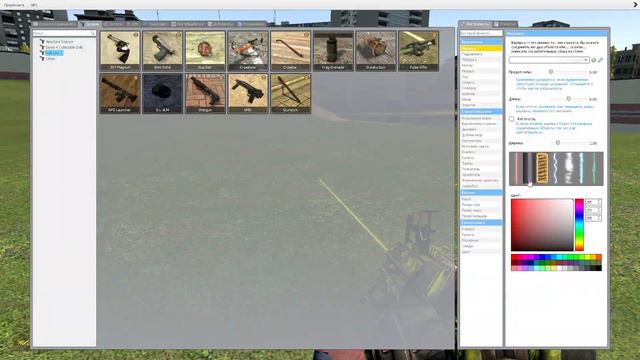Open the Other weapon category
The width and height of the screenshot is (640, 360).
(x=50, y=59)
